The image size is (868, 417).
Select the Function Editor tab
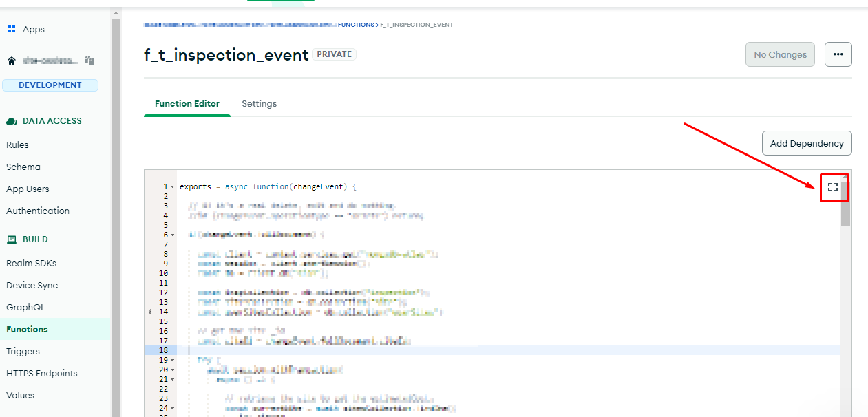click(187, 103)
